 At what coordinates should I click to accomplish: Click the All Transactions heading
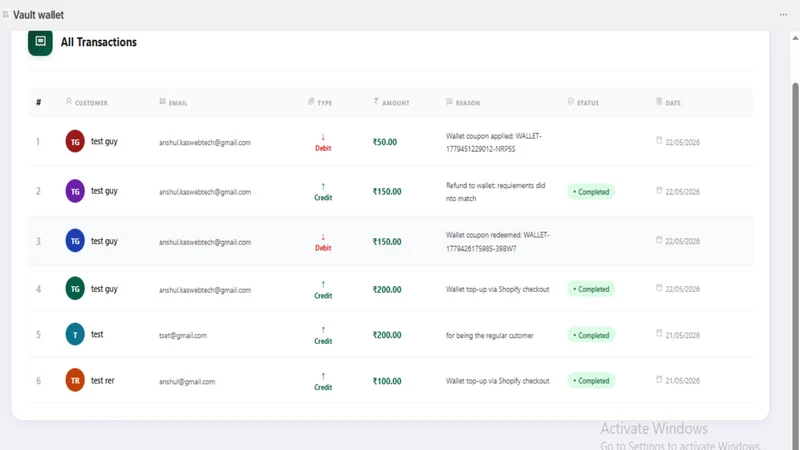point(98,42)
